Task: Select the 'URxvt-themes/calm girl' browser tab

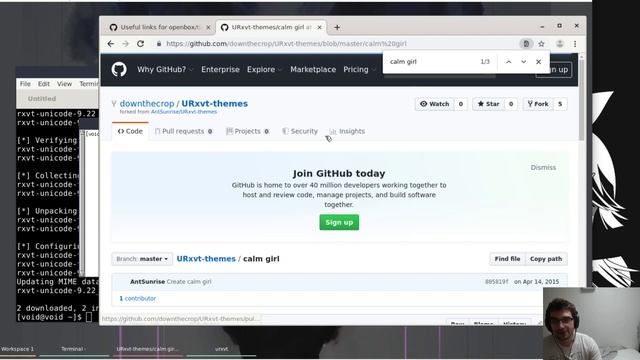Action: point(271,27)
